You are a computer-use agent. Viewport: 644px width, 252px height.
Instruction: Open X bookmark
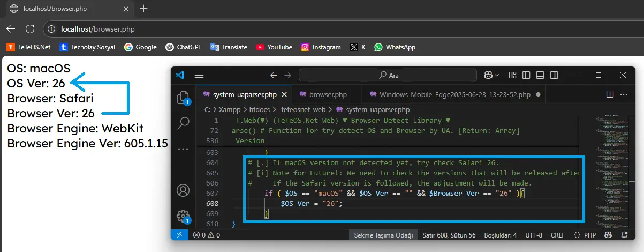click(x=358, y=47)
